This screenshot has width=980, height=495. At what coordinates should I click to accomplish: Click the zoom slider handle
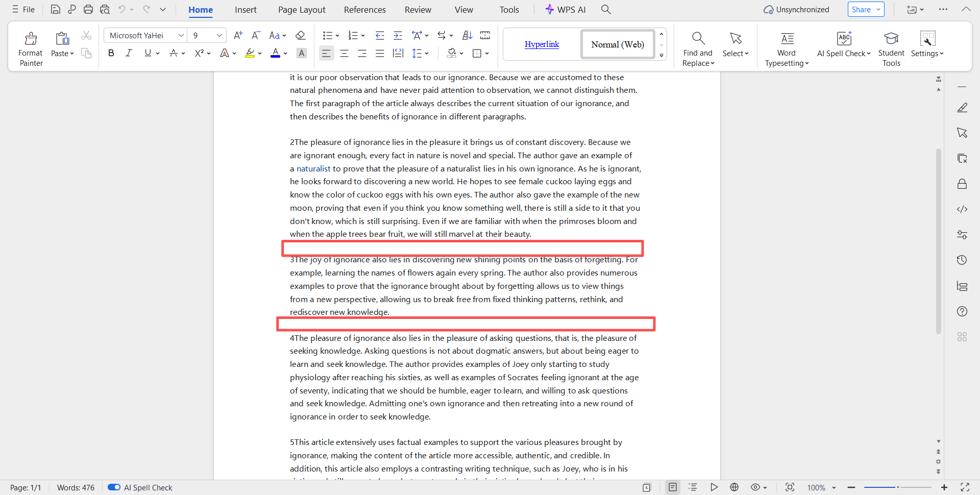pos(898,487)
